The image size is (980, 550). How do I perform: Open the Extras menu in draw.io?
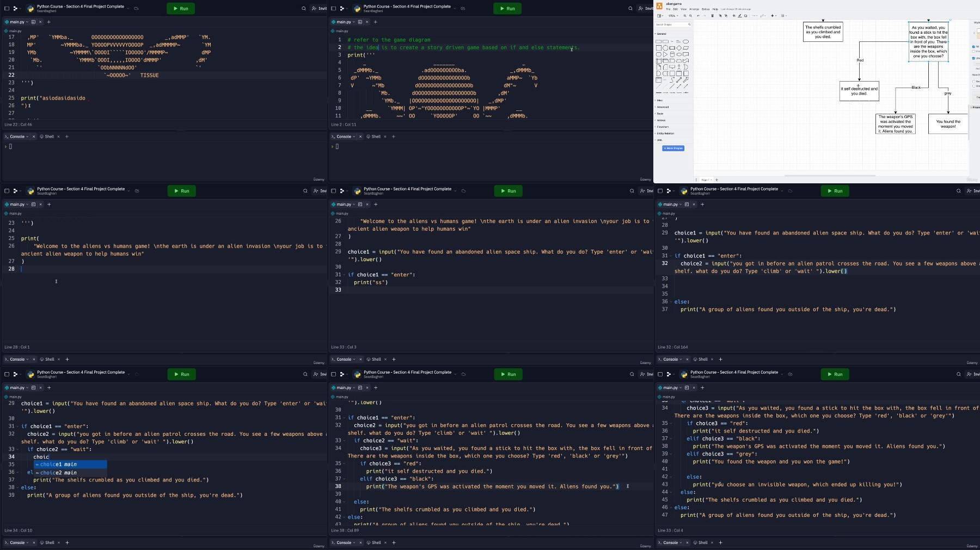coord(706,9)
